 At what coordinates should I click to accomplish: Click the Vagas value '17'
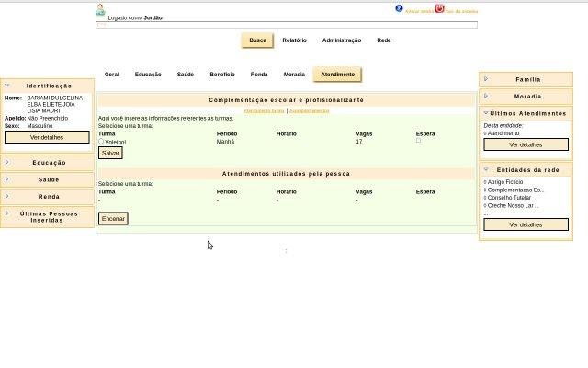359,142
